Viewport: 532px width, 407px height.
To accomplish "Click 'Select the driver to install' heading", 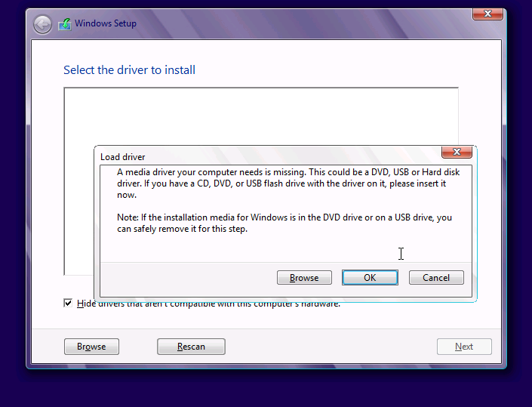I will pos(129,70).
